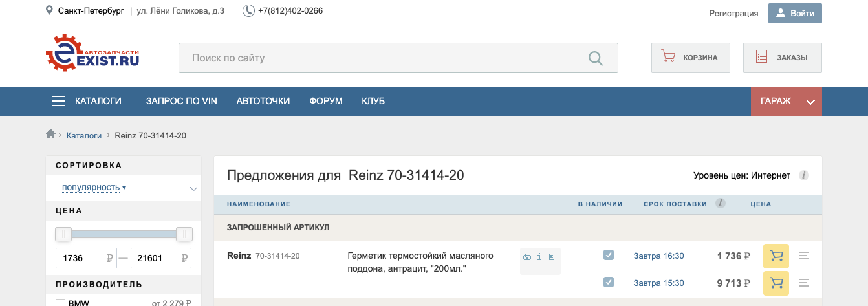Click the 'i' info icon in Reinz row

click(x=539, y=257)
